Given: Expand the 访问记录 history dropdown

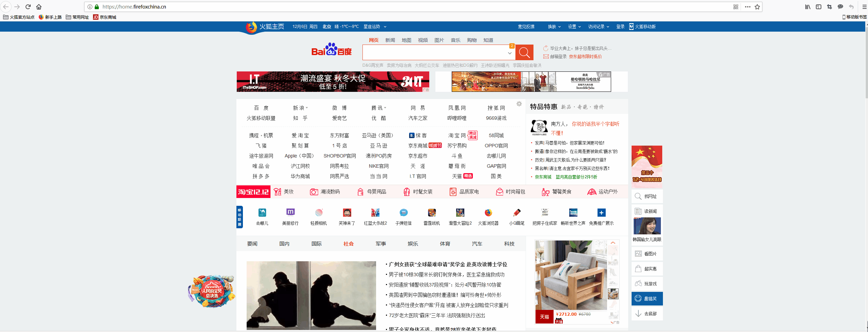Looking at the screenshot, I should point(598,27).
